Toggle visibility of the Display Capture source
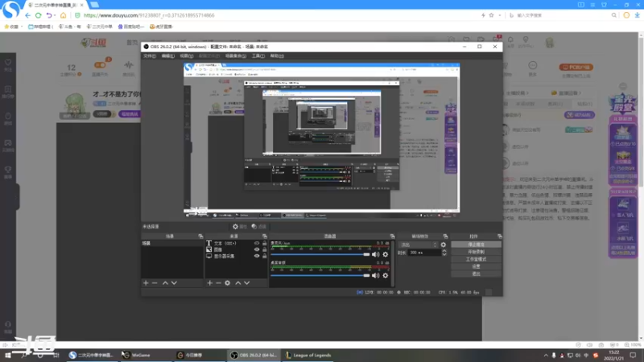Screen dimensions: 644x362 (x=257, y=256)
